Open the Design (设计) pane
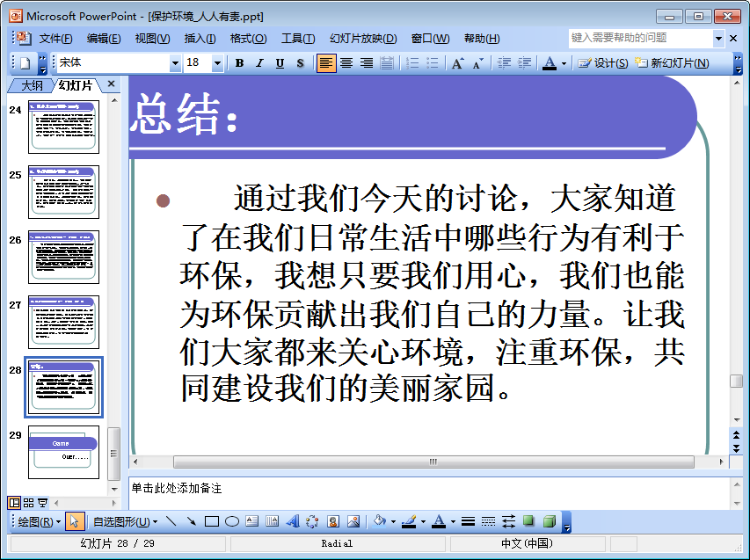Screen dimensions: 750x560 [603, 63]
